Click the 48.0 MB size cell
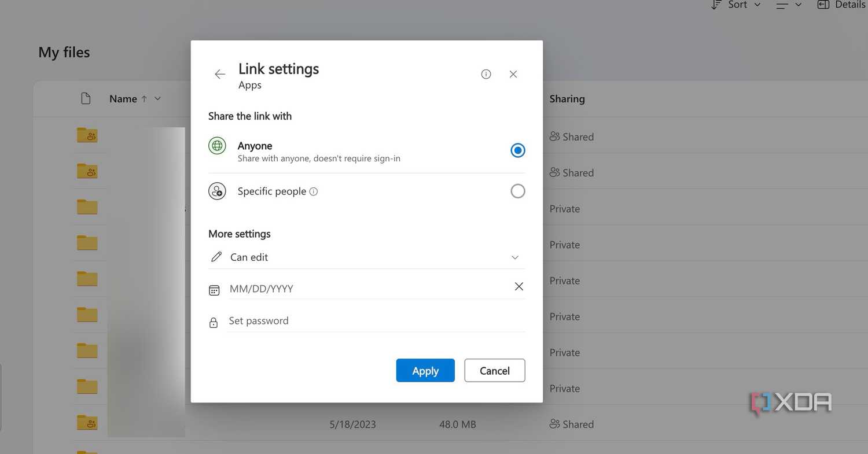This screenshot has width=868, height=454. [x=458, y=425]
